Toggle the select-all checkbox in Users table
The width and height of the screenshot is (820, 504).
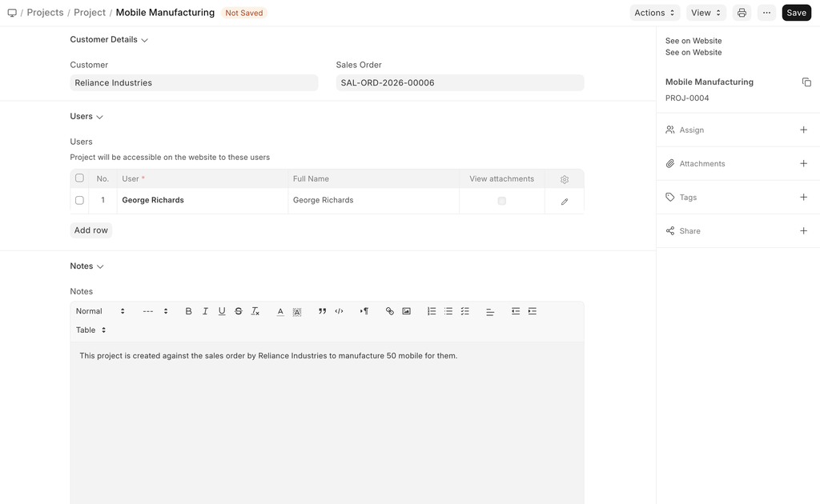(x=79, y=178)
